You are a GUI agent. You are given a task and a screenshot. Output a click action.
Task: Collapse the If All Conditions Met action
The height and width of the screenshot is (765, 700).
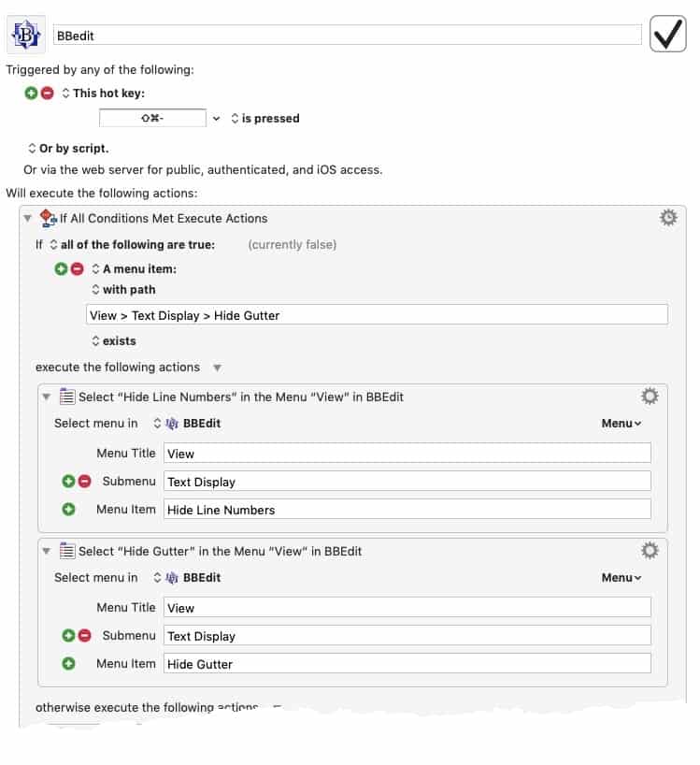[x=28, y=218]
